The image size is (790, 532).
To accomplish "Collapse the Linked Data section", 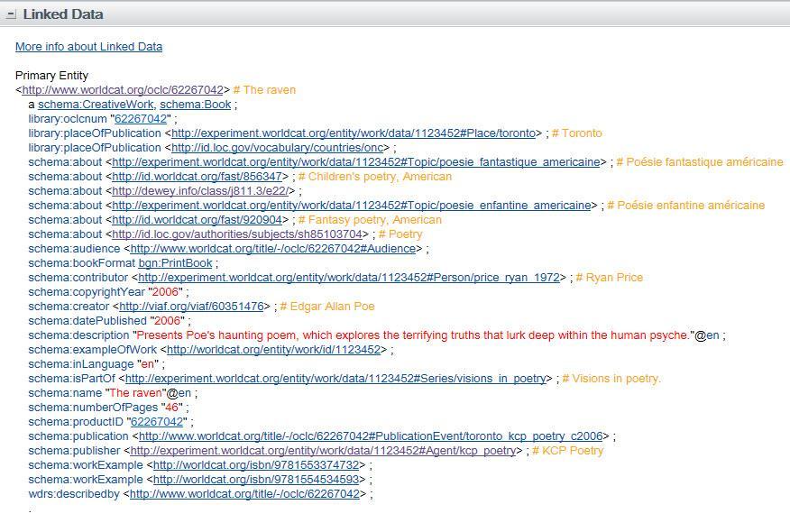I will [x=11, y=14].
